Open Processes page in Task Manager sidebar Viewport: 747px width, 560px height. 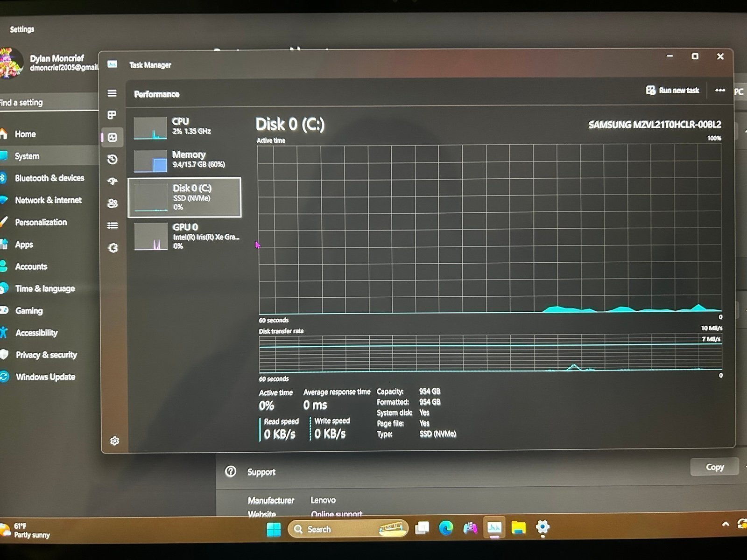click(x=112, y=115)
